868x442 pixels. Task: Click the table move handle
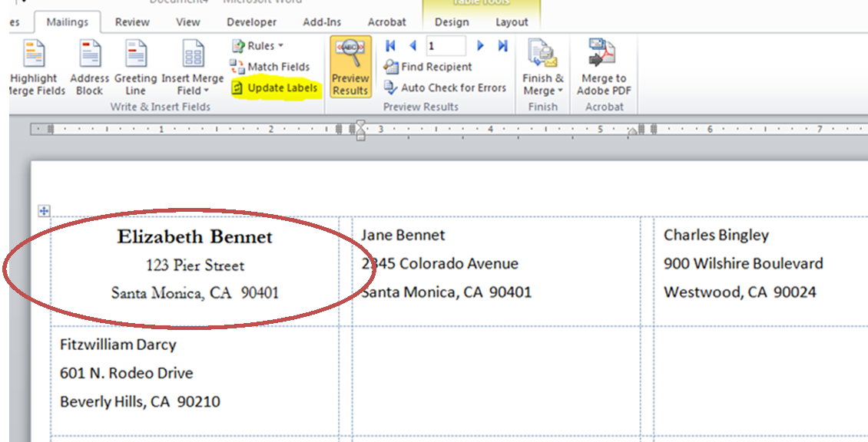click(44, 211)
